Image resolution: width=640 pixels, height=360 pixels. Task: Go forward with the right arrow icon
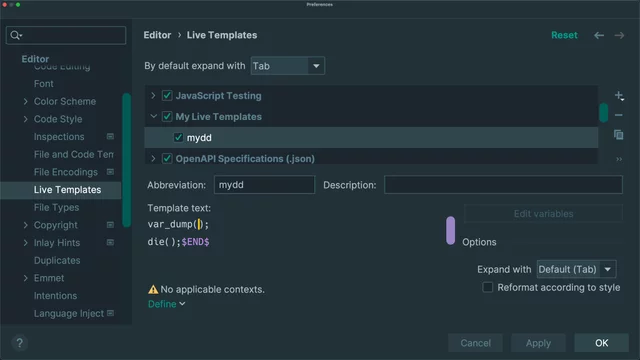619,36
